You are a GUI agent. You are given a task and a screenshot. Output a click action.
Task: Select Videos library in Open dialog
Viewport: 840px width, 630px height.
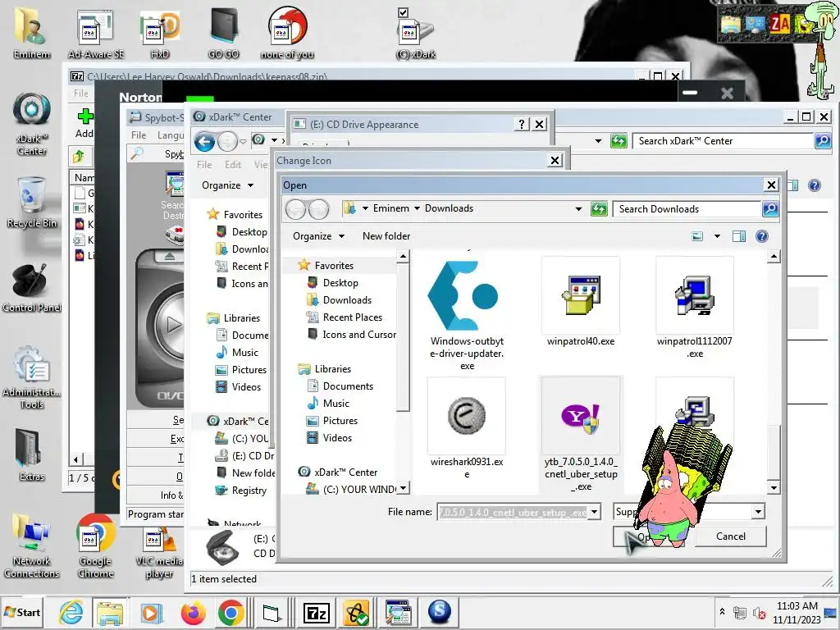pyautogui.click(x=337, y=438)
